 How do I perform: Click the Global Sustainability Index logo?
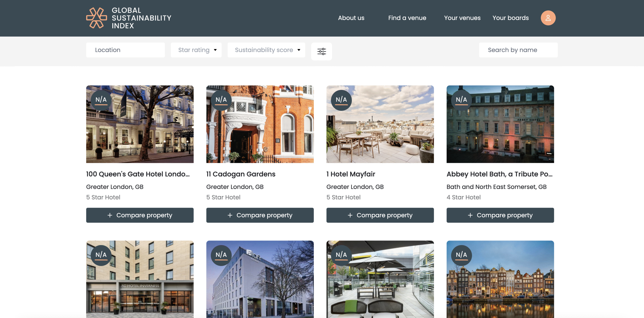tap(129, 18)
